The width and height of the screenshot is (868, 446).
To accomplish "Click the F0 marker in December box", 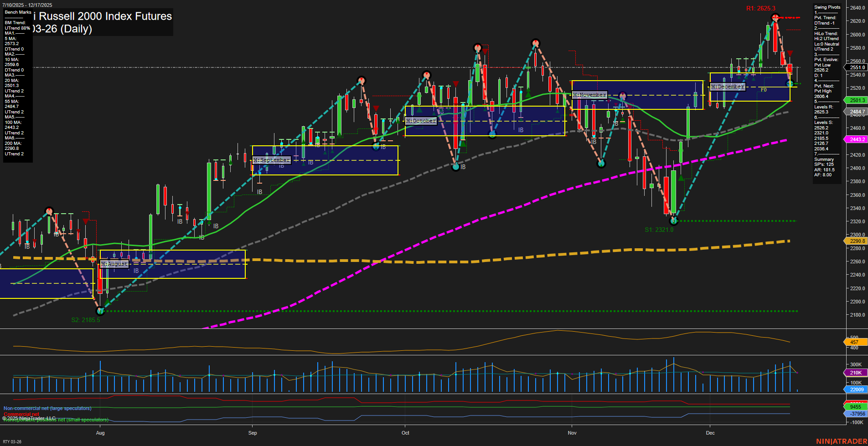I will tap(764, 90).
